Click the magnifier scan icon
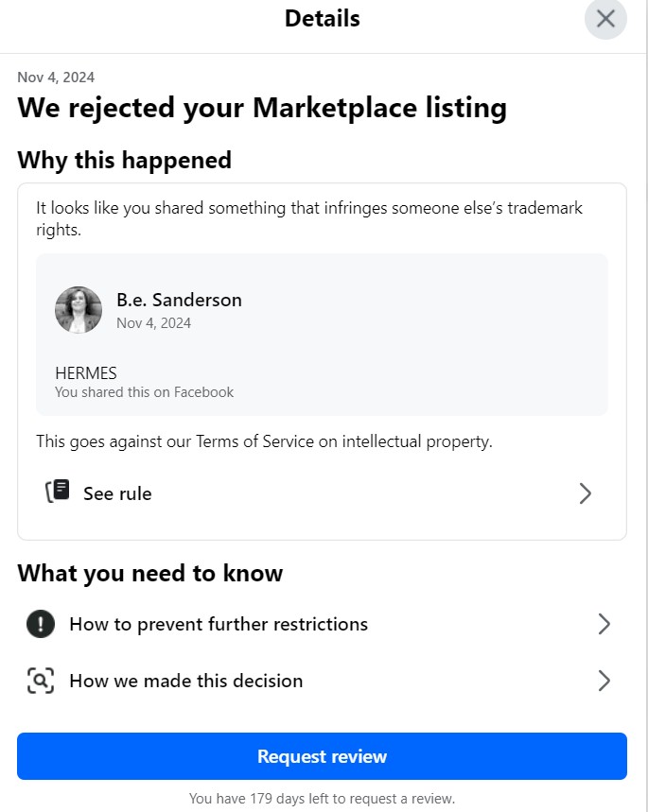 pos(41,681)
